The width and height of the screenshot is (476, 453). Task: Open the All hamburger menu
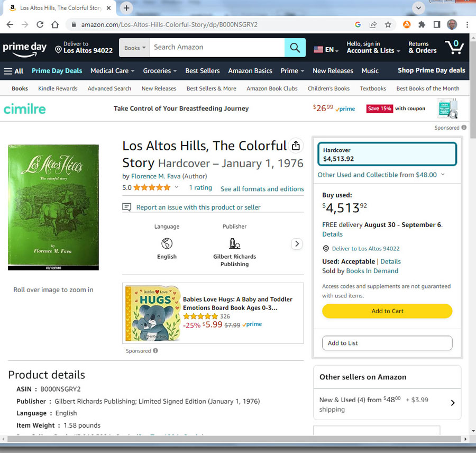tap(14, 71)
